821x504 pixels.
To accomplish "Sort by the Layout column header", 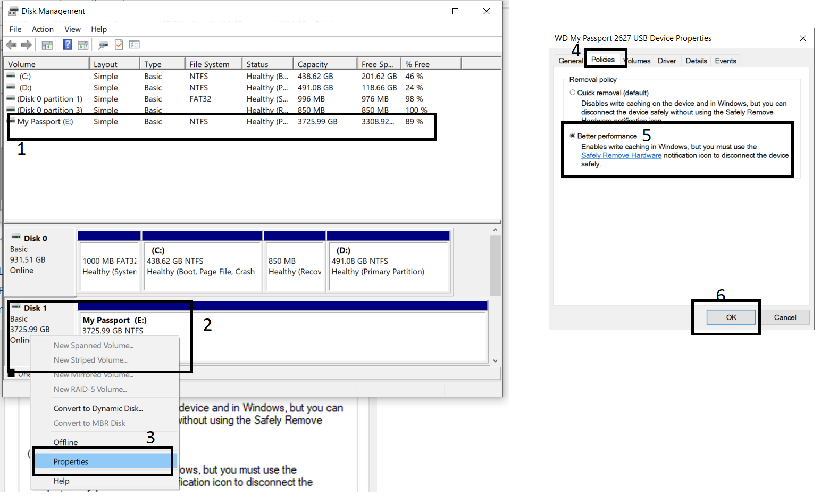I will [x=114, y=64].
